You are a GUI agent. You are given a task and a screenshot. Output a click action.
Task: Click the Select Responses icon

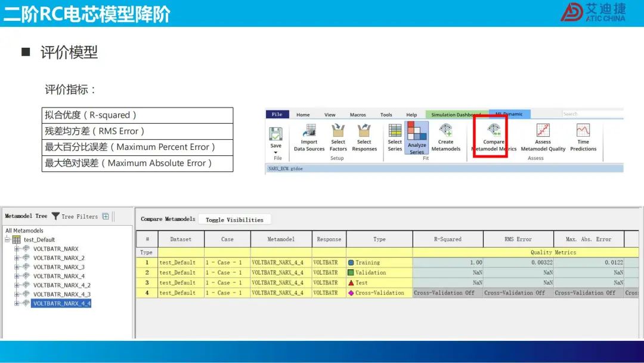[364, 131]
